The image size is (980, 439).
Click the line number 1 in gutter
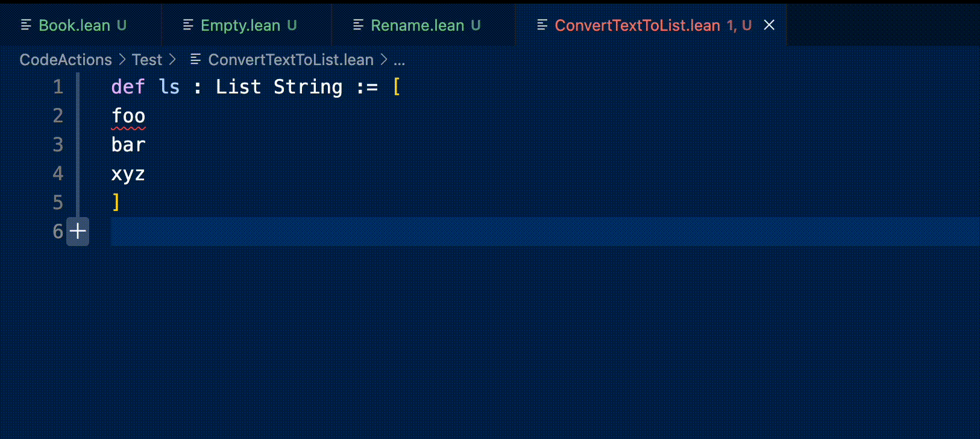(x=58, y=87)
